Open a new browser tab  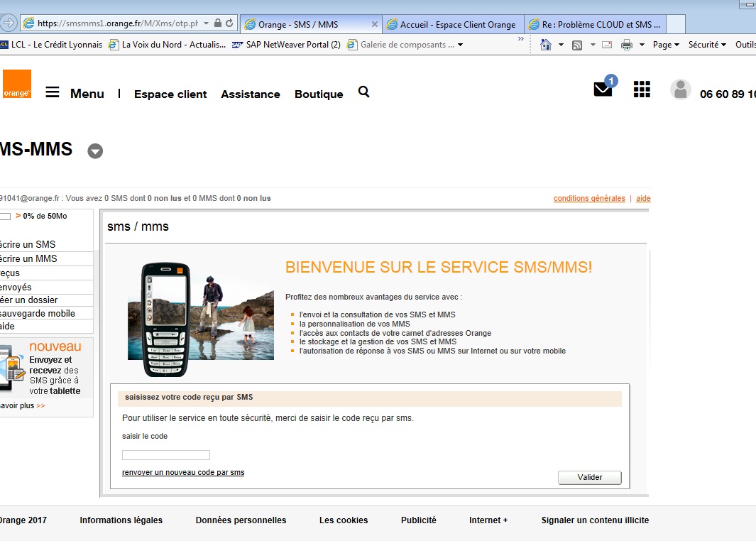(676, 24)
